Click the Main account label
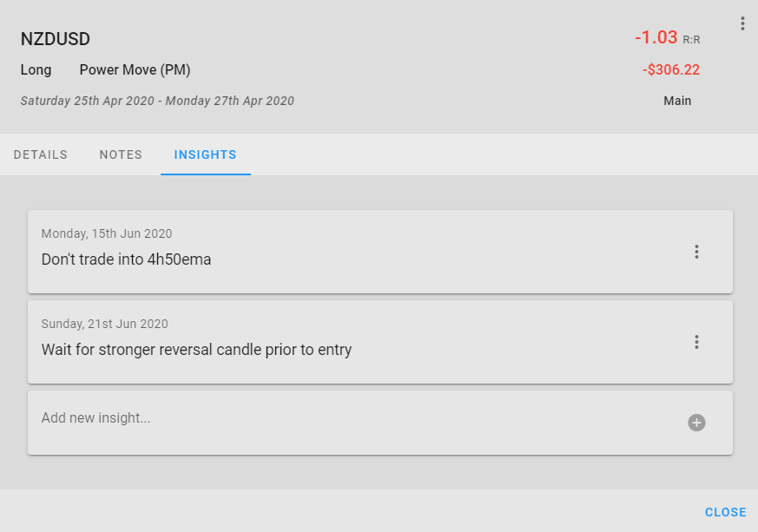 click(x=677, y=101)
